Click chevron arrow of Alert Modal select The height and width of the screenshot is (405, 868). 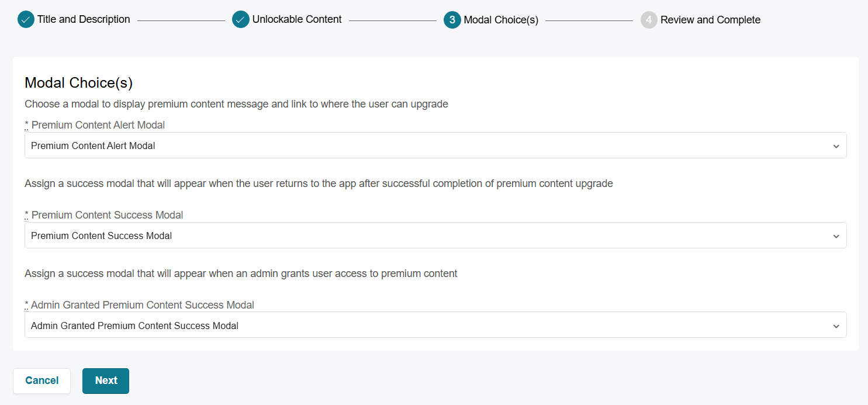tap(836, 146)
